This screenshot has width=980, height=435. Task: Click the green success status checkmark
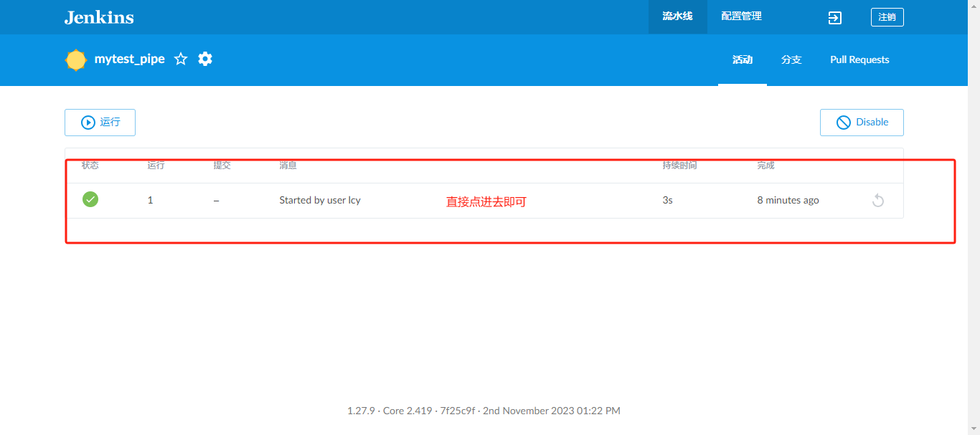pos(90,199)
